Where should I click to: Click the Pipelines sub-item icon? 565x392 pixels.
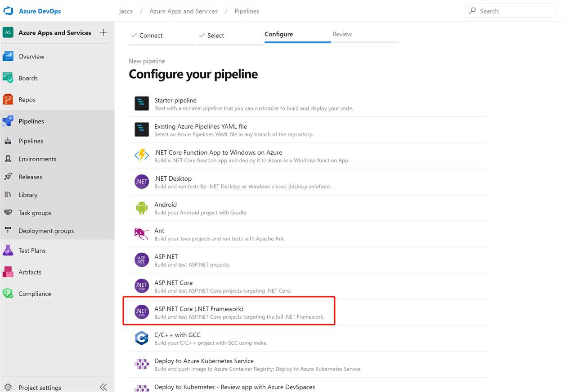pyautogui.click(x=8, y=141)
